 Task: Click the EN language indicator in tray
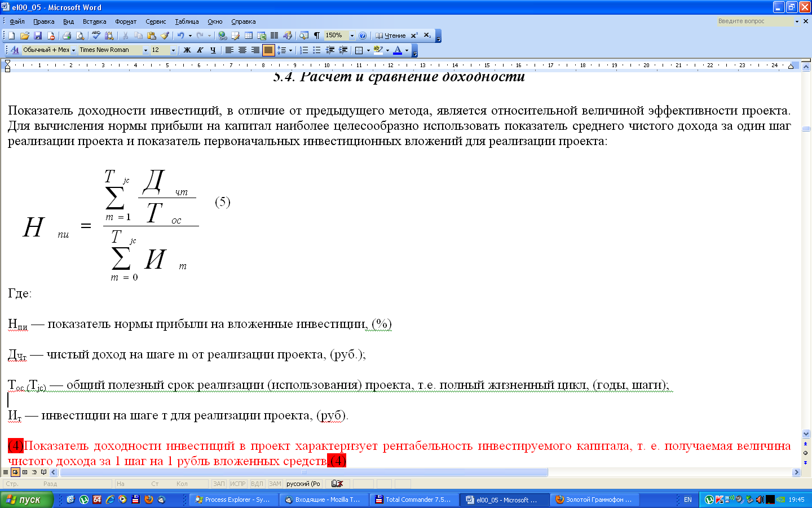[688, 500]
